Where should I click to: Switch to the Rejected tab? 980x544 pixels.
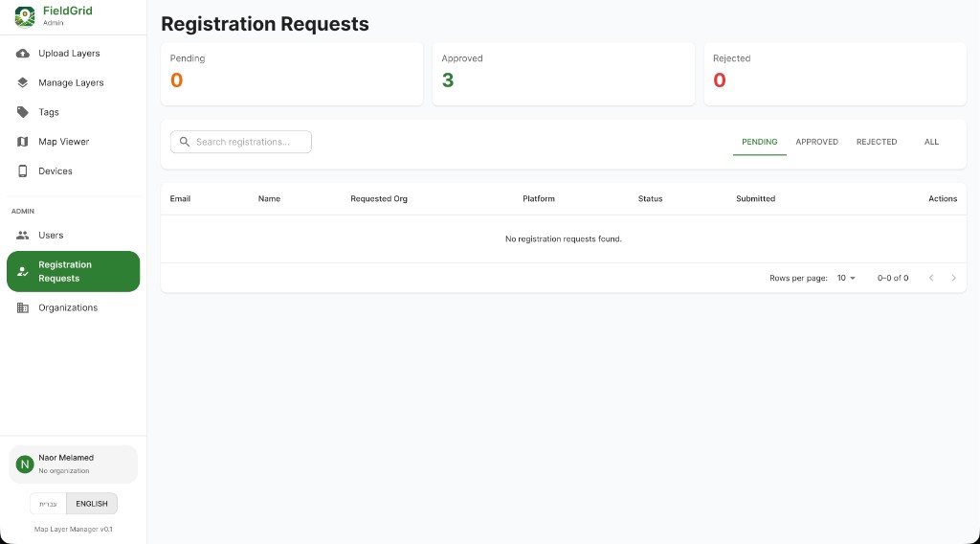coord(877,142)
